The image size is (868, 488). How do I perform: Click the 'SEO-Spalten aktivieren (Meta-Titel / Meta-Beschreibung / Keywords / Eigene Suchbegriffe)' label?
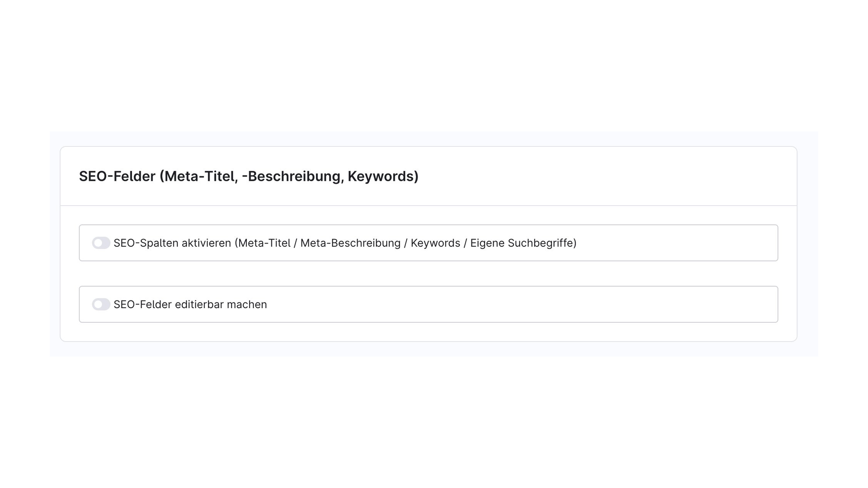coord(345,243)
